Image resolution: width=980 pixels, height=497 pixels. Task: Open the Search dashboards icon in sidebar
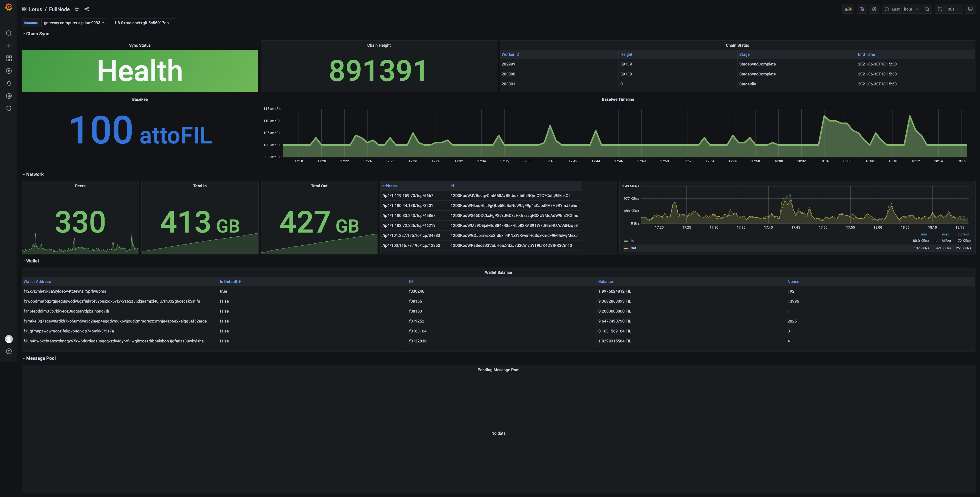9,34
